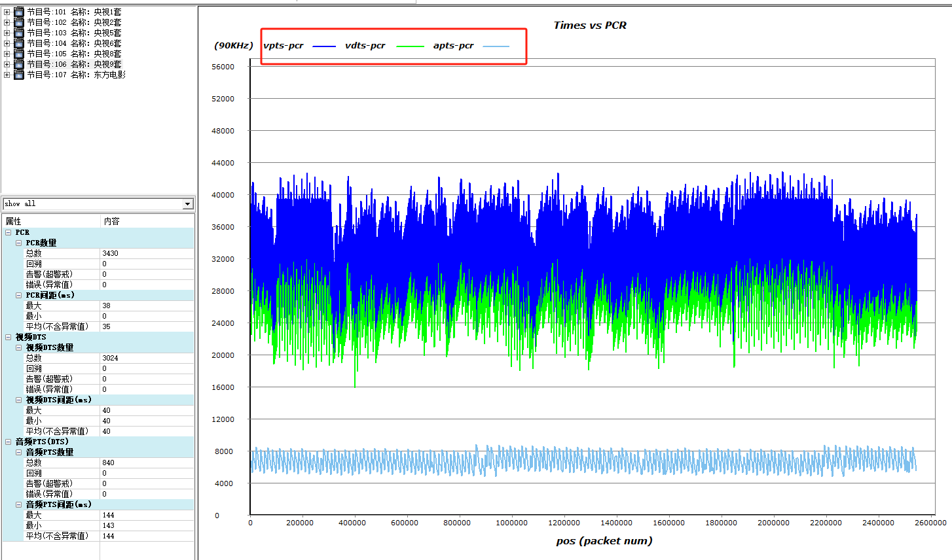Collapse the PCR间距(ms) subgroup
This screenshot has width=952, height=560.
(x=19, y=295)
